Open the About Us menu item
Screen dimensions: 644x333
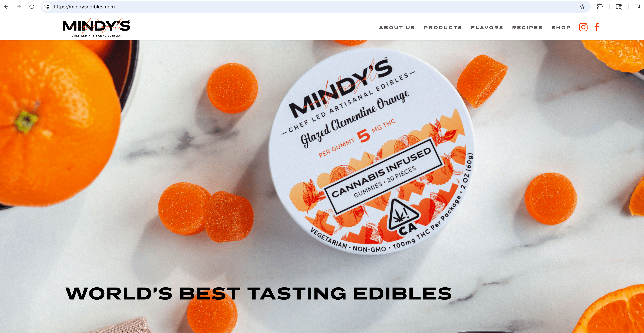coord(397,28)
